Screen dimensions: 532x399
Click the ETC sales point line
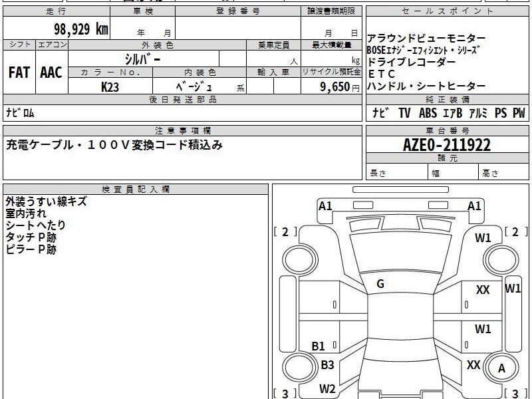[x=382, y=74]
